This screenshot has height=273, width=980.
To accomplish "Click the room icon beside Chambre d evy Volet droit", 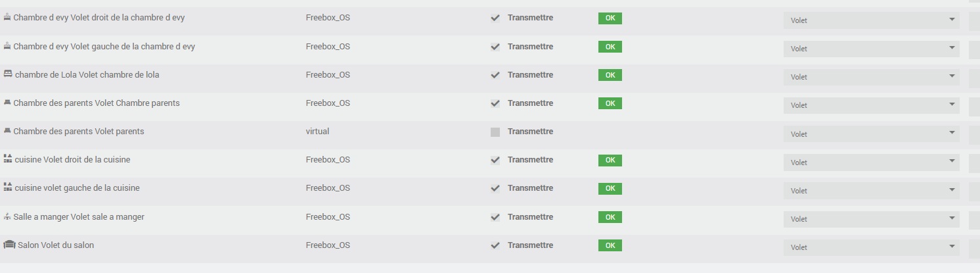I will point(7,18).
